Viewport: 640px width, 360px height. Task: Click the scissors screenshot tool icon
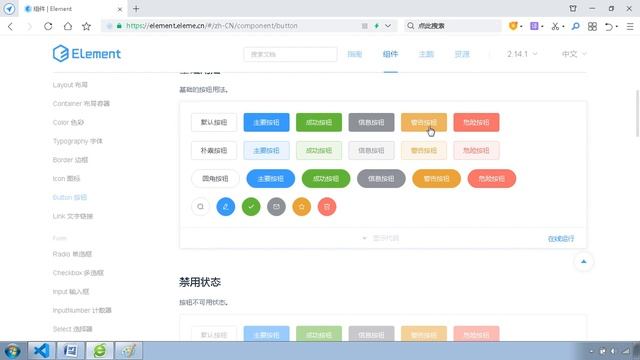click(x=555, y=26)
